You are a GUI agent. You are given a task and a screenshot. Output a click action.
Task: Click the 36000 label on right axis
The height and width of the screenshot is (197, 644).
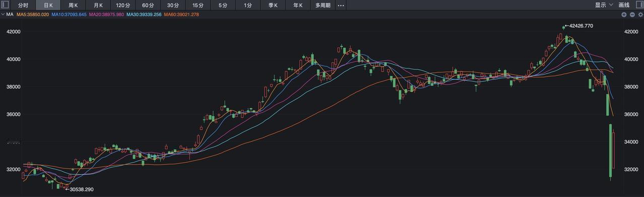(x=631, y=114)
